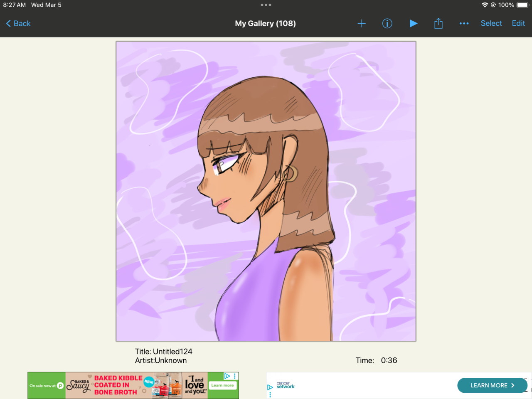Tap the gray three dots at top center

click(x=266, y=5)
